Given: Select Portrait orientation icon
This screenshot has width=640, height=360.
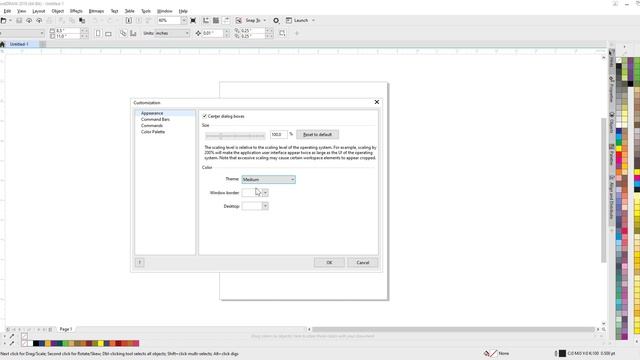Looking at the screenshot, I should pos(98,33).
